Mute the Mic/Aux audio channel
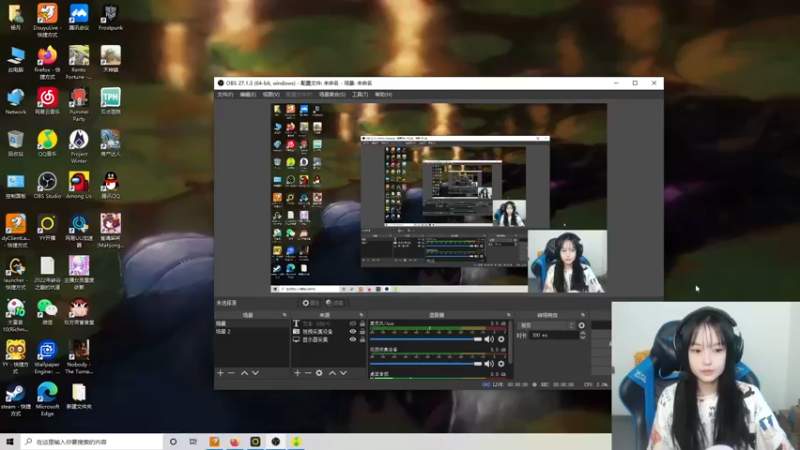Screen dimensions: 800x450 click(489, 339)
